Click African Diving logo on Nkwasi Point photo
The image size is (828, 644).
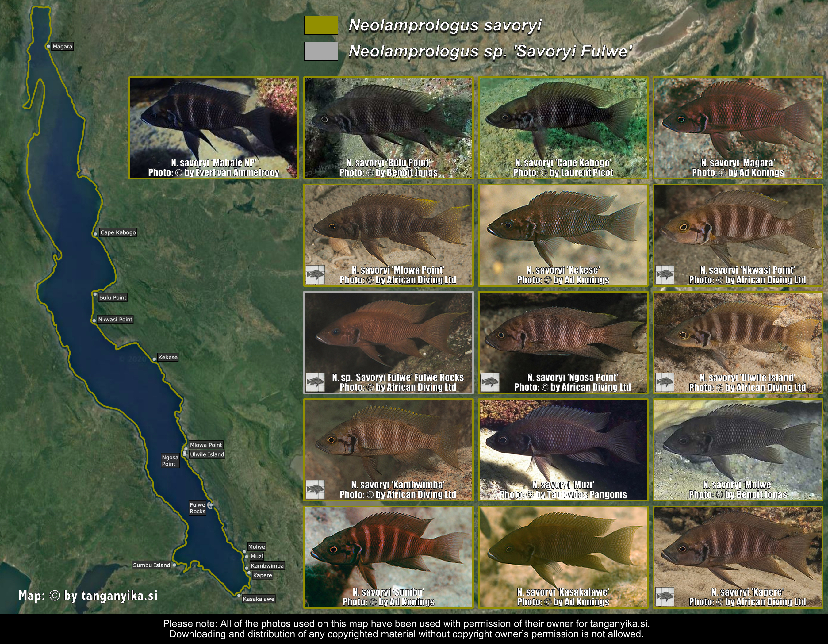665,275
